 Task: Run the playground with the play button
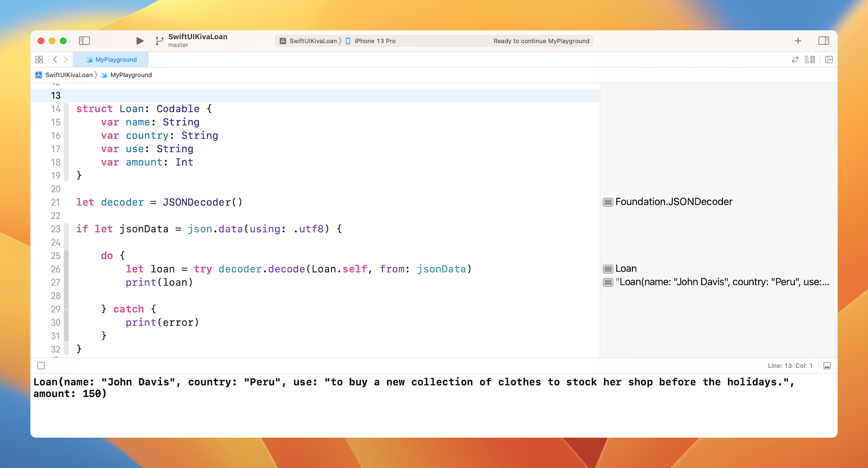(140, 41)
